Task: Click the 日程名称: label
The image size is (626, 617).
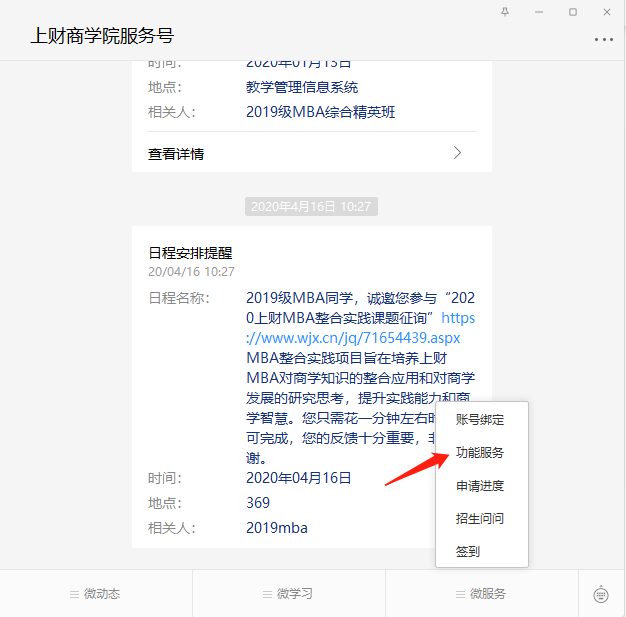Action: pos(179,298)
